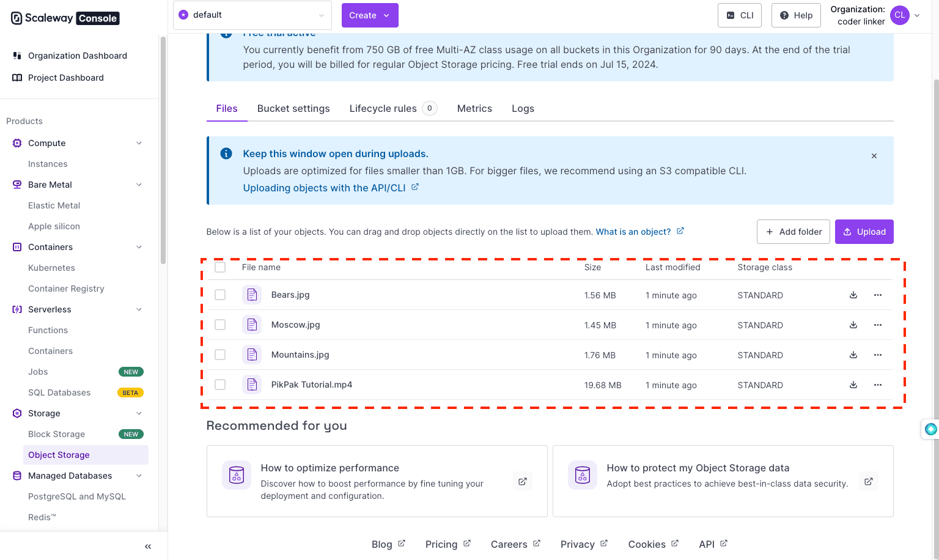Follow Uploading objects with the API/CLI link
939x560 pixels.
coord(331,188)
